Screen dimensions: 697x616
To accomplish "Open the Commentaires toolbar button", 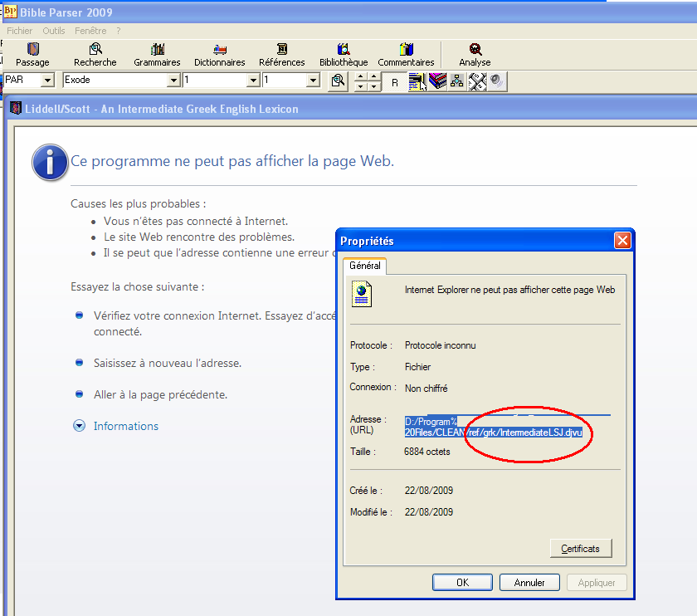I will pyautogui.click(x=406, y=55).
